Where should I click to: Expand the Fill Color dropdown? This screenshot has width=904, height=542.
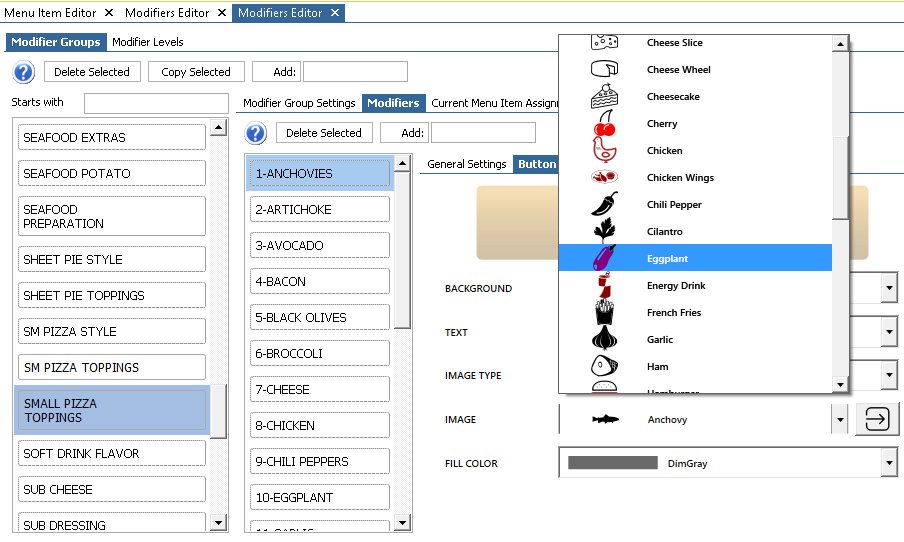click(x=889, y=463)
